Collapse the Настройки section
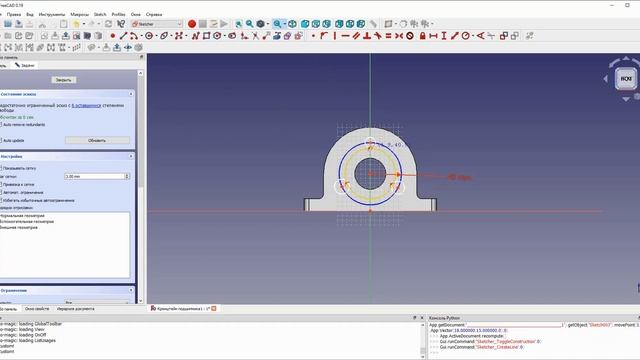The height and width of the screenshot is (360, 640). click(x=131, y=156)
